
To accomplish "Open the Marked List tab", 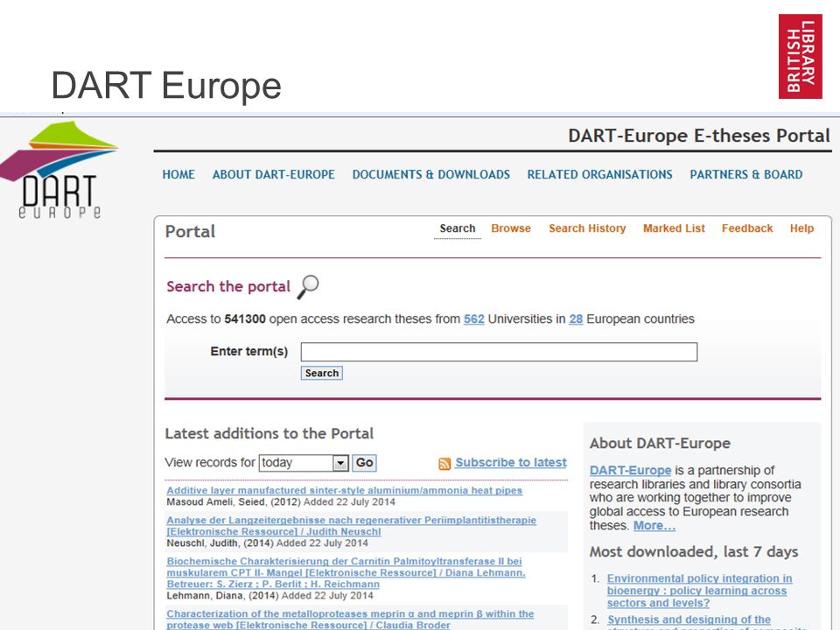I will click(674, 228).
